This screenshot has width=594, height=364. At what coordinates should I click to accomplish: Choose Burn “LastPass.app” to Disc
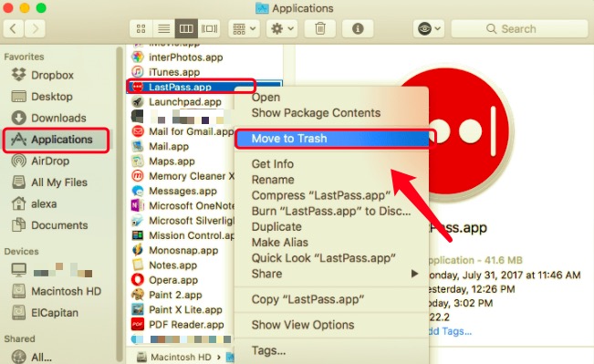pyautogui.click(x=332, y=211)
